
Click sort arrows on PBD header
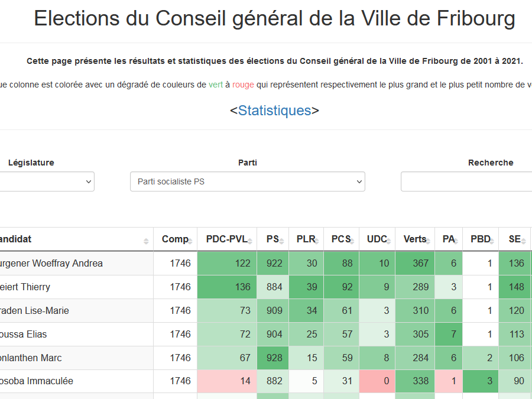point(492,241)
